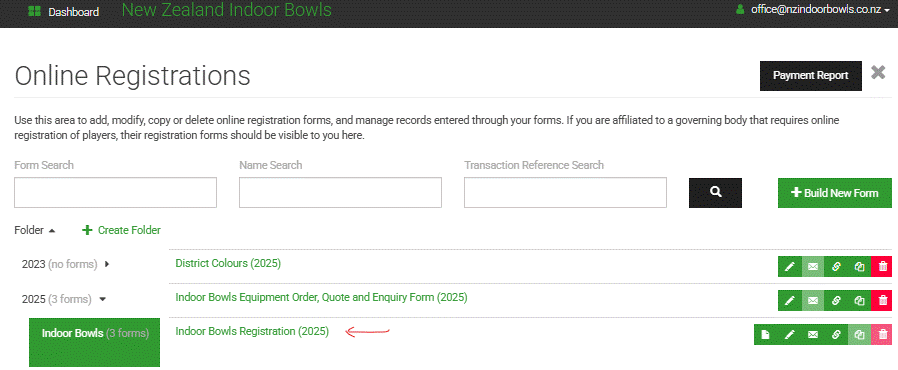Click envelope icon for Indoor Bowls Registration (2025)

tap(813, 334)
